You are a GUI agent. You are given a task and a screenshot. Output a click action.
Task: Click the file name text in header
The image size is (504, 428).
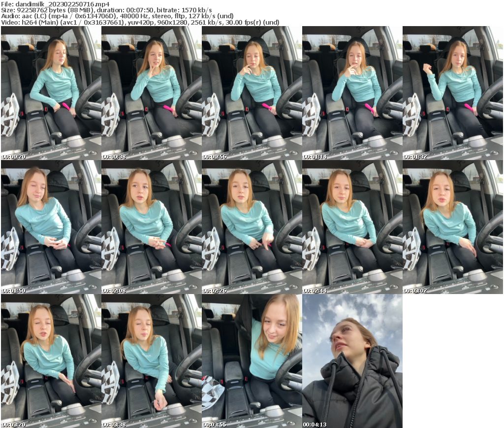[x=55, y=4]
